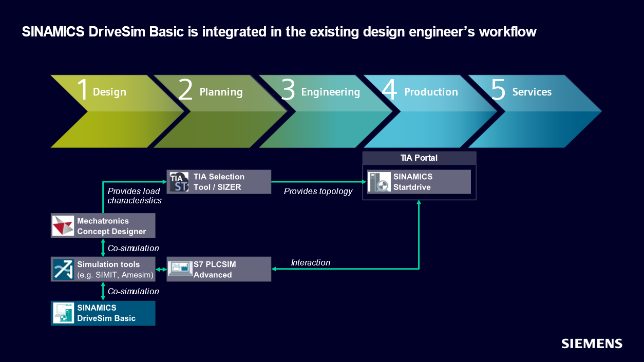This screenshot has height=362, width=644.
Task: Click the TIA Portal header box
Action: click(419, 158)
